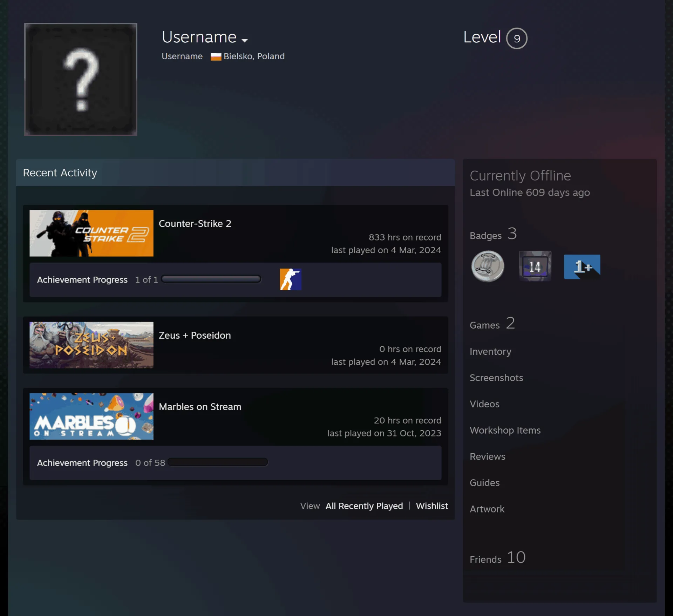Open Workshop Items
Screen dimensions: 673x616
[505, 430]
